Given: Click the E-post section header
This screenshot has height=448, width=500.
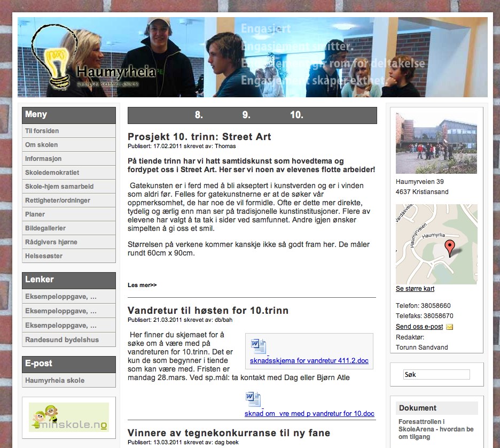Looking at the screenshot, I should [x=69, y=365].
